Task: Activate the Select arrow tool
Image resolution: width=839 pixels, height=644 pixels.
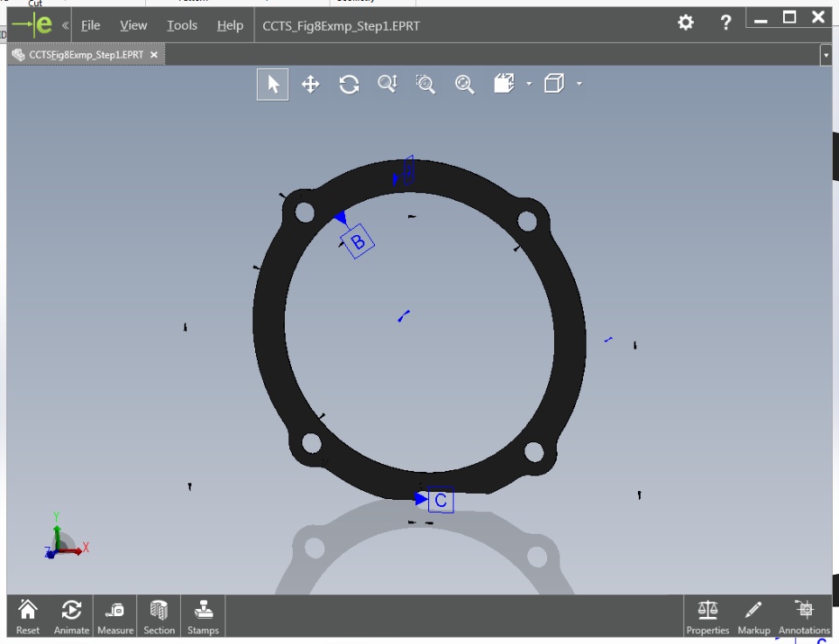Action: (x=273, y=85)
